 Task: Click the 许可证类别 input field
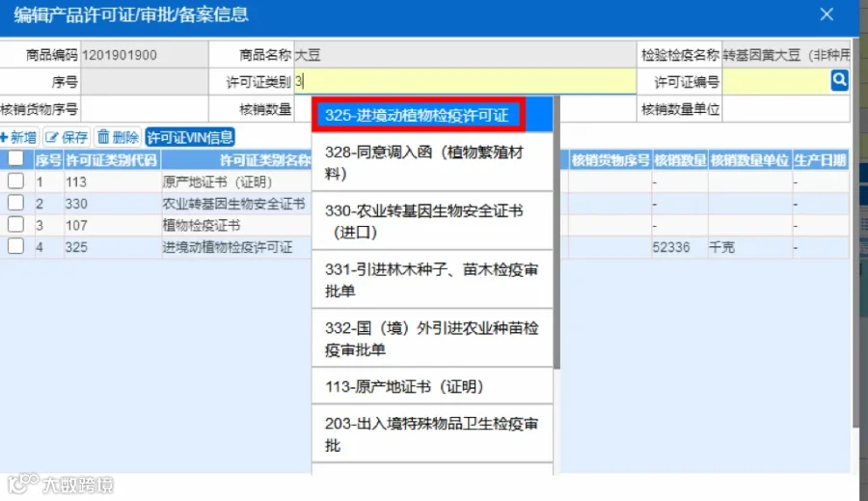pos(465,81)
